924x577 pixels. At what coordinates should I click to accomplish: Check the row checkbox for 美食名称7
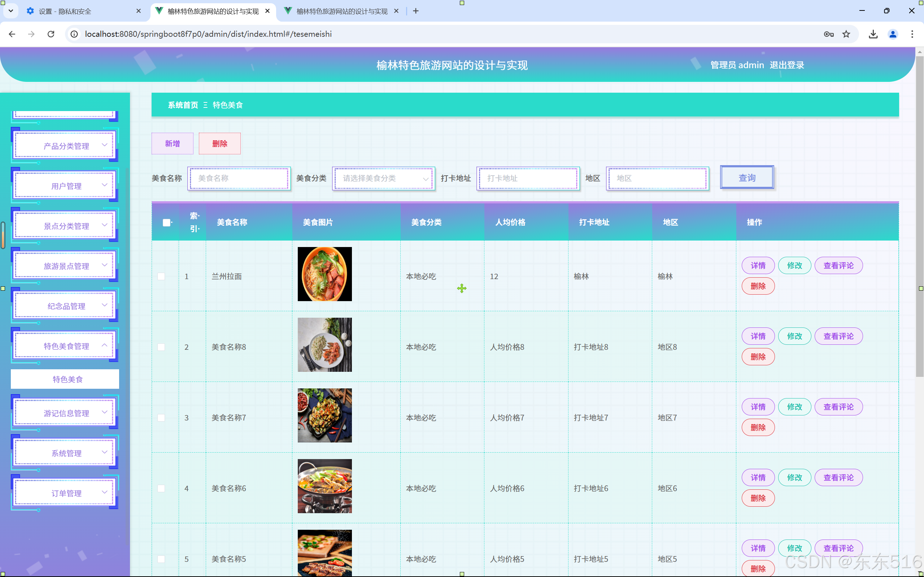161,418
